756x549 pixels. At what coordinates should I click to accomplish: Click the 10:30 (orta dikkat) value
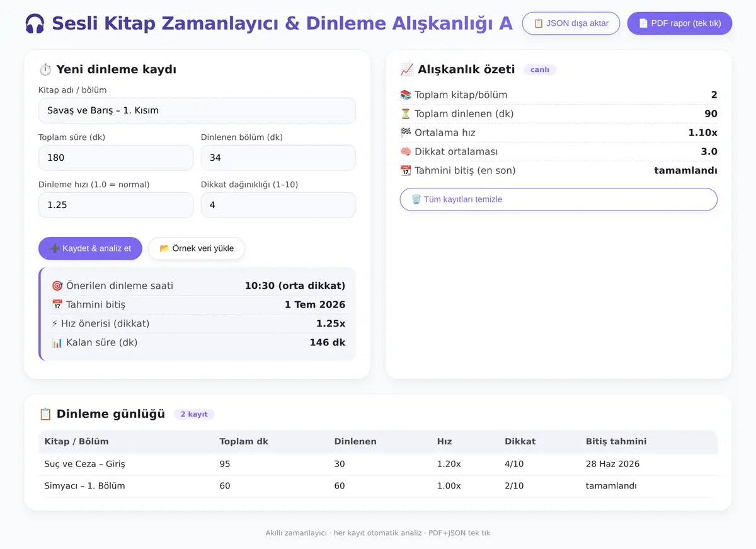point(295,286)
